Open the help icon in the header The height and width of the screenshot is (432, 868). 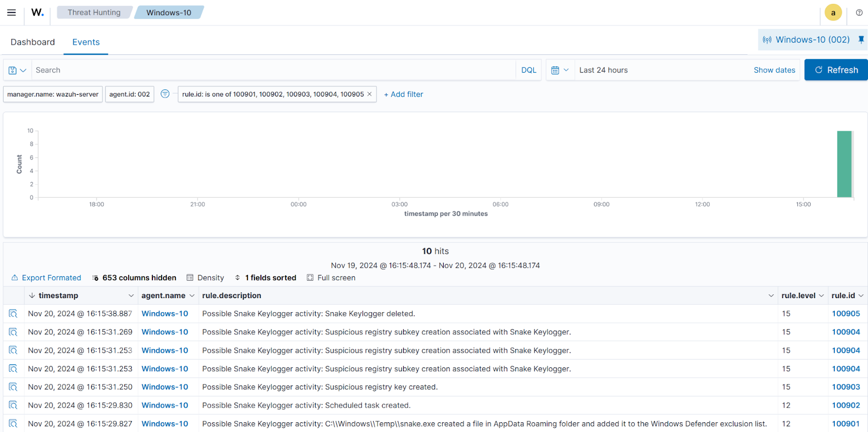click(x=859, y=12)
